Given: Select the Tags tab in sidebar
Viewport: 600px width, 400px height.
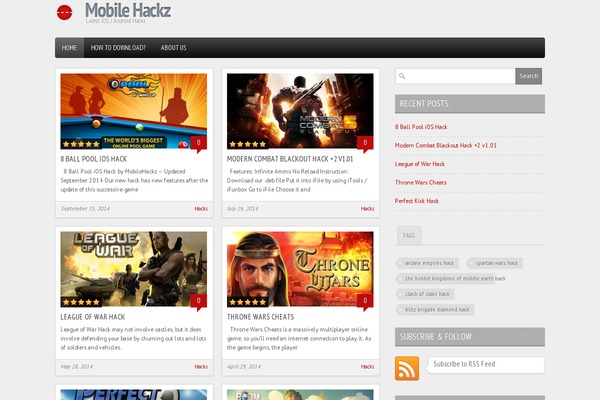Looking at the screenshot, I should 409,235.
